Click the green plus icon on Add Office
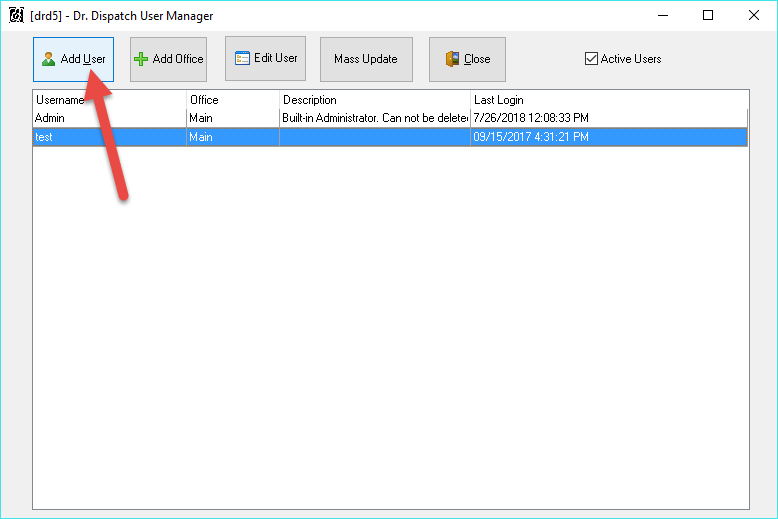 [x=141, y=59]
